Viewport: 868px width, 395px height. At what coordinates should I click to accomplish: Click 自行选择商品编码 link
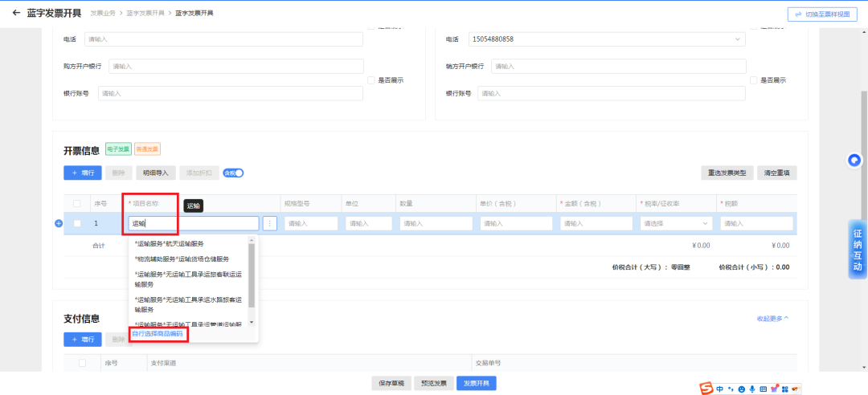click(158, 334)
